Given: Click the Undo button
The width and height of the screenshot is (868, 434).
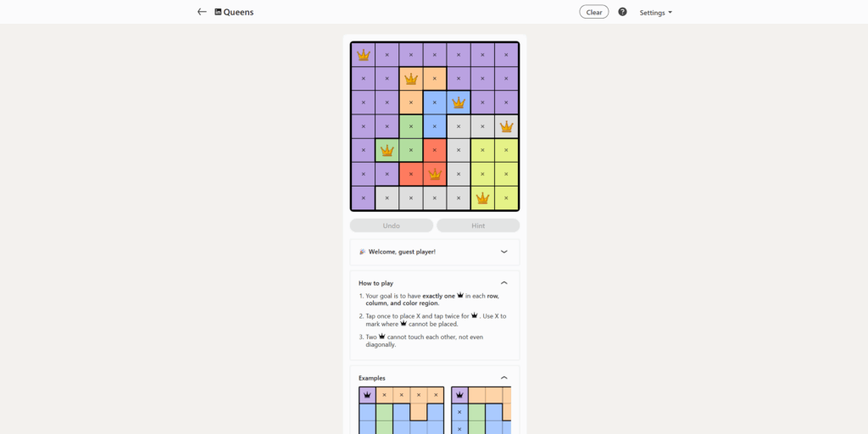Looking at the screenshot, I should pos(392,225).
